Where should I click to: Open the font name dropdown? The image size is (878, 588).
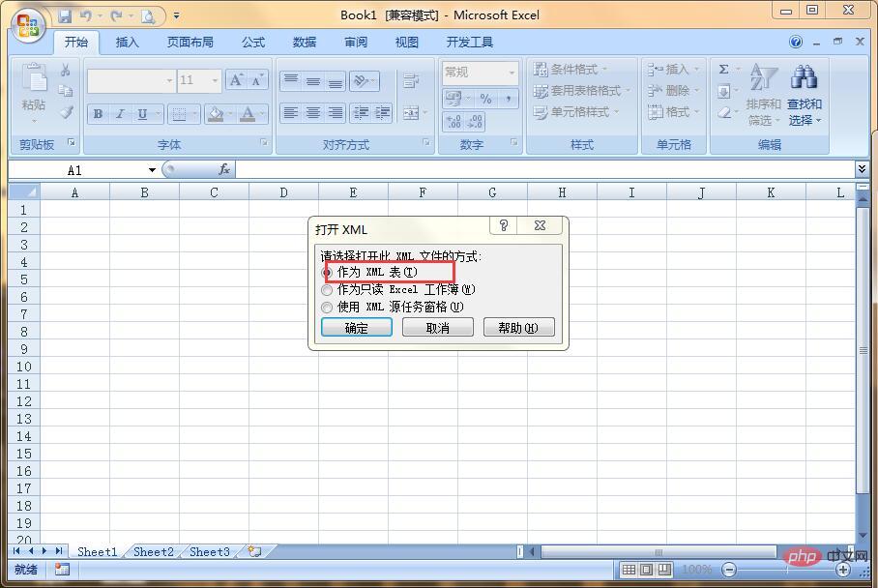click(x=169, y=80)
